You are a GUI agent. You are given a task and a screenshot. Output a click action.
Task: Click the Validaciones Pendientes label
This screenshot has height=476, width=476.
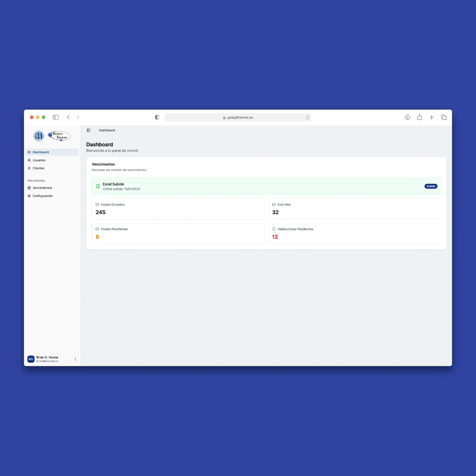pyautogui.click(x=295, y=229)
